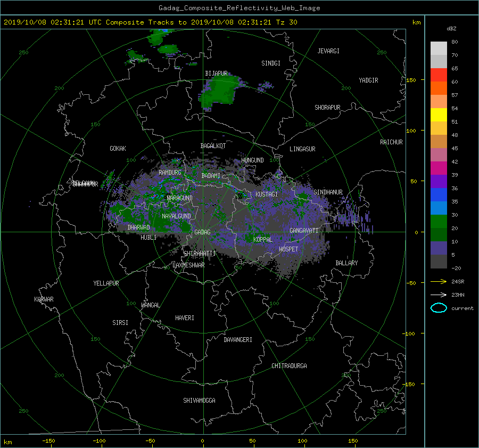Click the bright pink echo near NARAGUND

154,196
